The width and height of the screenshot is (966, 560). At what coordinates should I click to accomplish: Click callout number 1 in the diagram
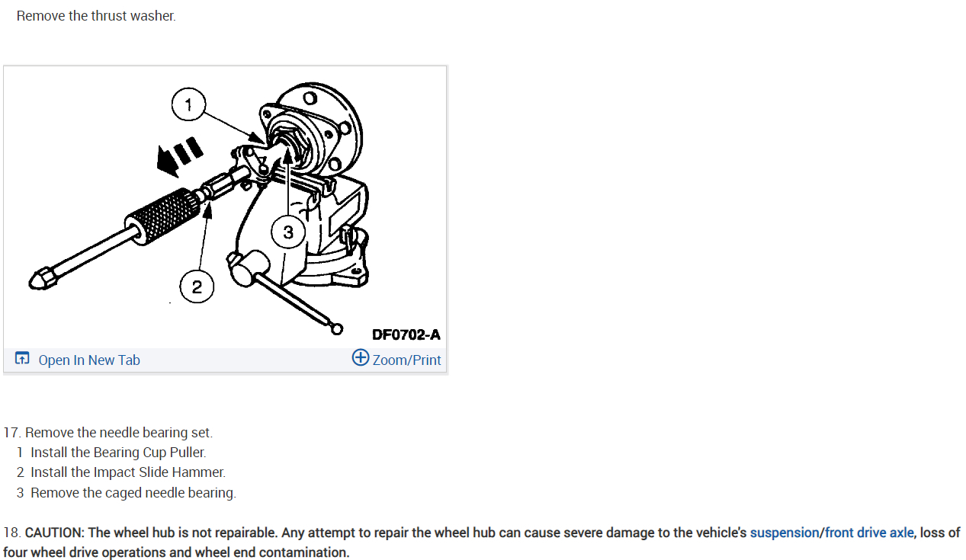[189, 104]
